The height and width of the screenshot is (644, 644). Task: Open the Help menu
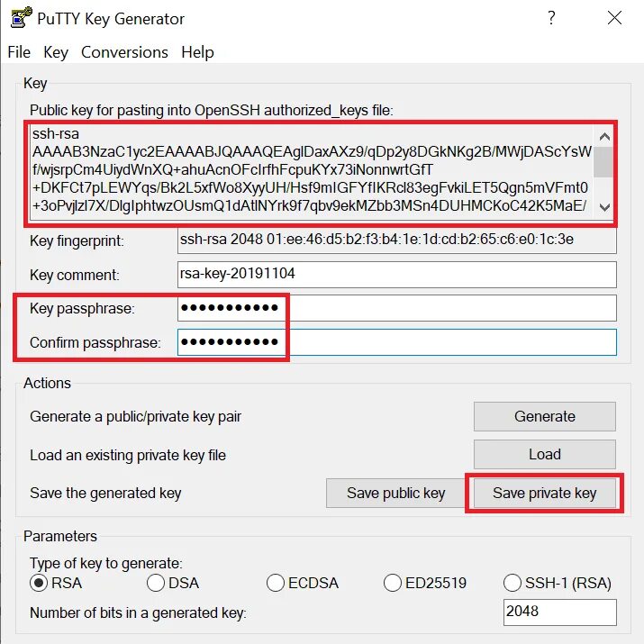[197, 52]
